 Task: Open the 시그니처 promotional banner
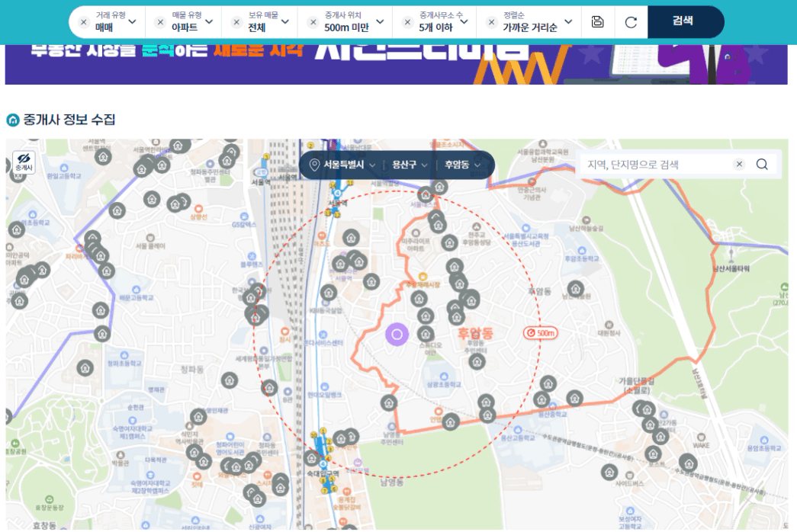coord(396,64)
